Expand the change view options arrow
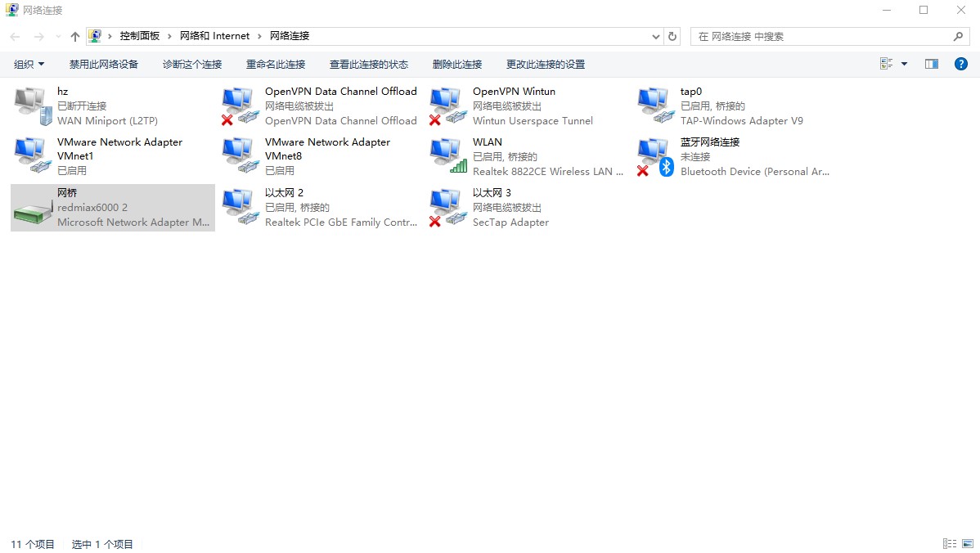The image size is (980, 553). pyautogui.click(x=904, y=64)
